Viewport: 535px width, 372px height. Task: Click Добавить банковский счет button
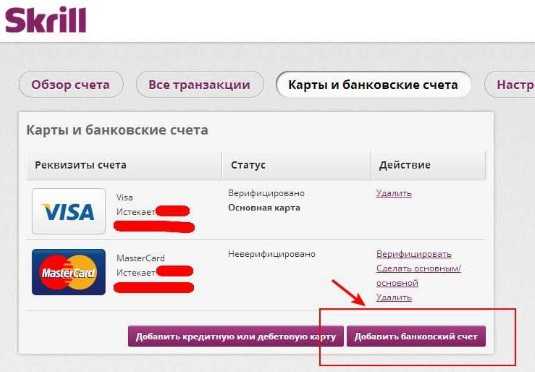click(x=416, y=337)
